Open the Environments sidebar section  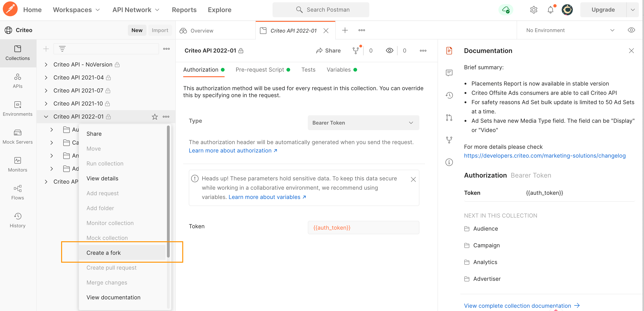[18, 109]
